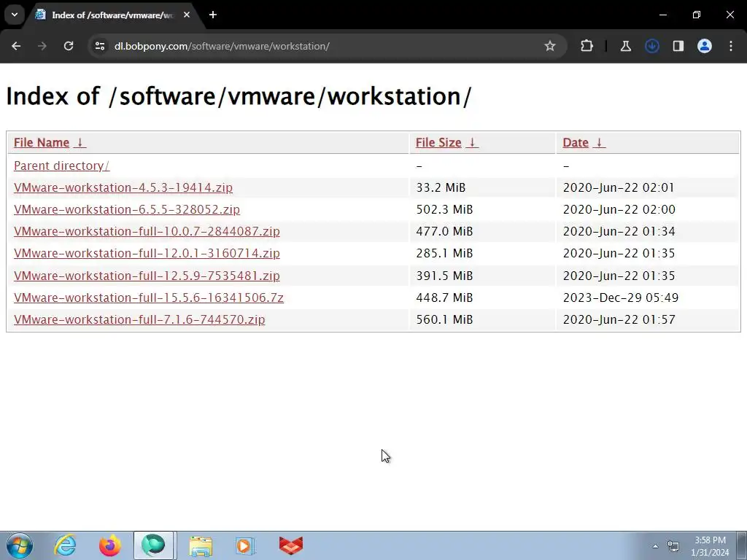
Task: Sort the listing by Date
Action: [x=576, y=142]
